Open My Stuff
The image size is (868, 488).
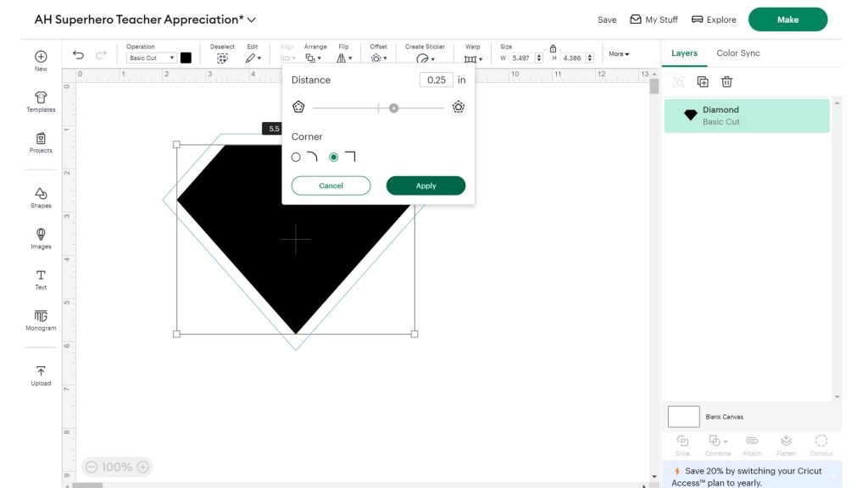654,19
